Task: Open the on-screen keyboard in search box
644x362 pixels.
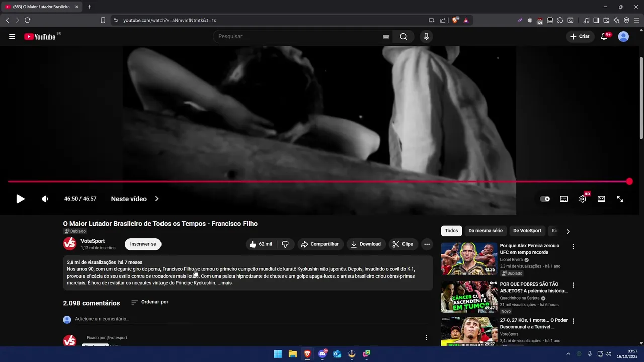Action: pyautogui.click(x=386, y=37)
